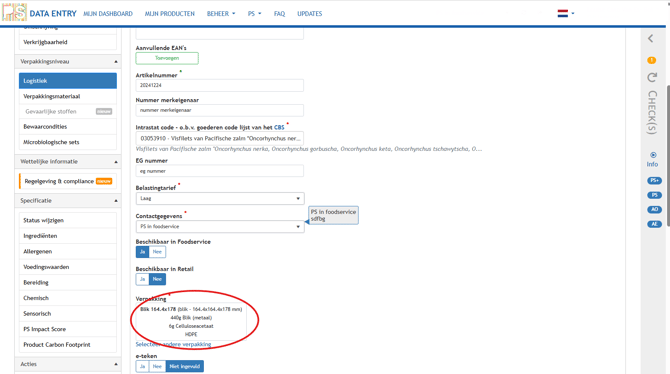Open the Contactgegevens dropdown
The height and width of the screenshot is (374, 670).
click(220, 227)
